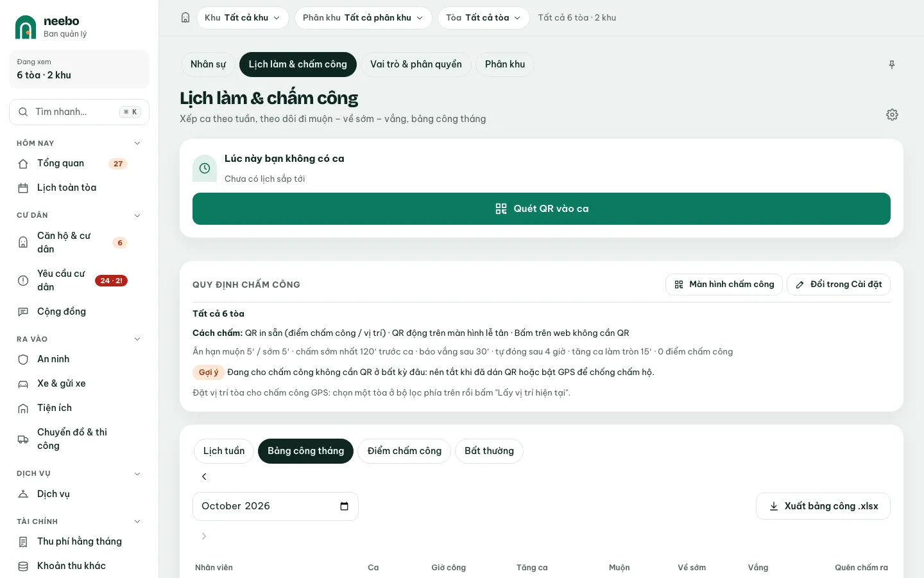Click the Lịch toàn tòa calendar icon
The image size is (924, 578).
tap(23, 188)
